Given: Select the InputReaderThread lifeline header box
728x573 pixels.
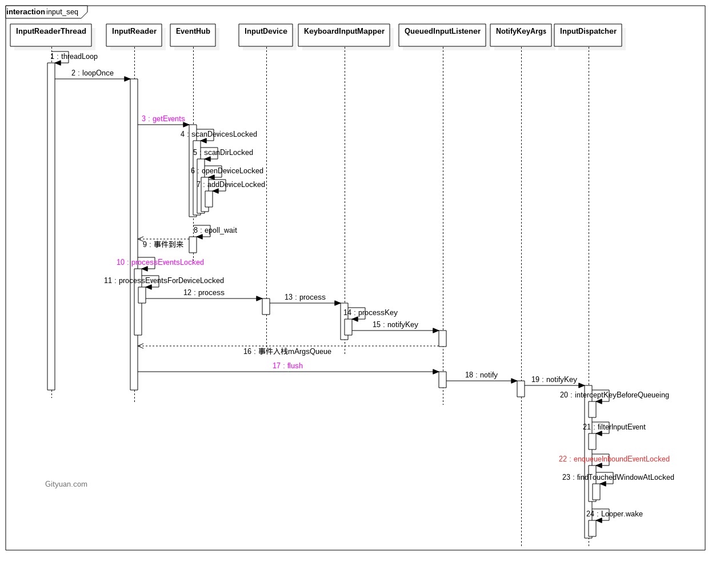Looking at the screenshot, I should point(51,34).
